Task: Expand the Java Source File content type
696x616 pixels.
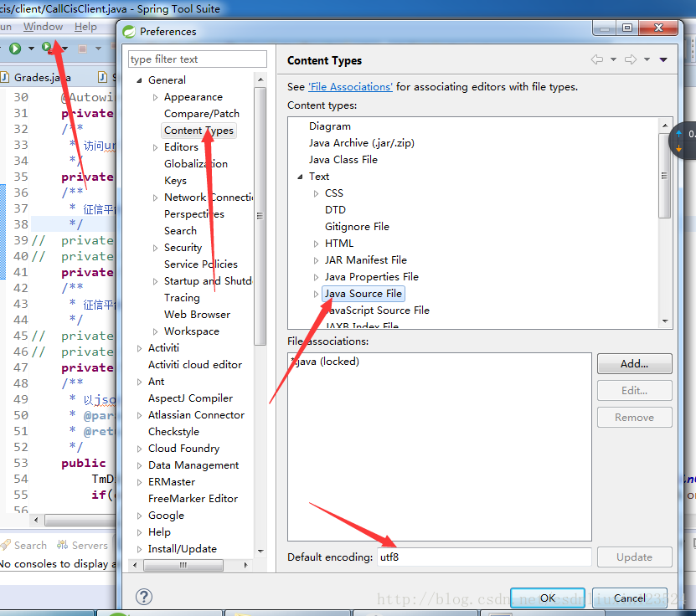Action: pos(316,294)
